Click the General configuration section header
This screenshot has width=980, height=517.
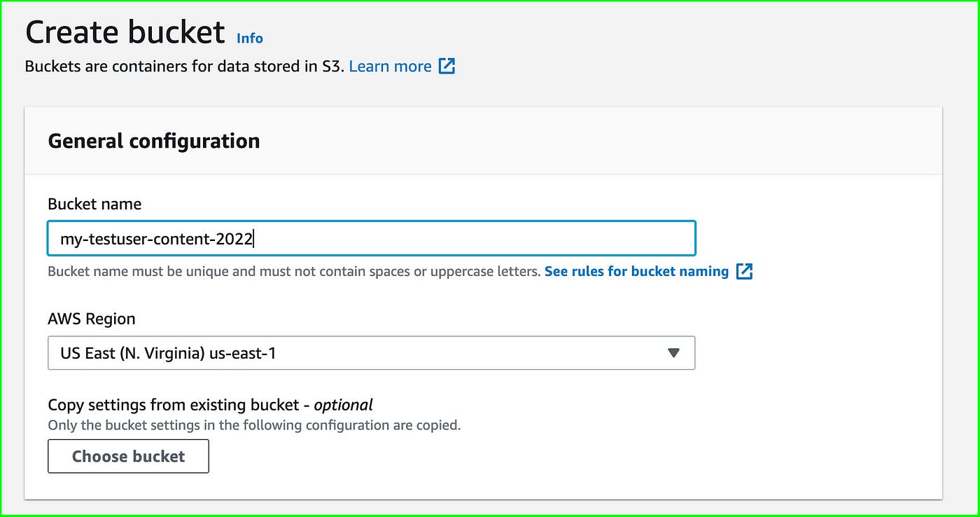tap(153, 141)
